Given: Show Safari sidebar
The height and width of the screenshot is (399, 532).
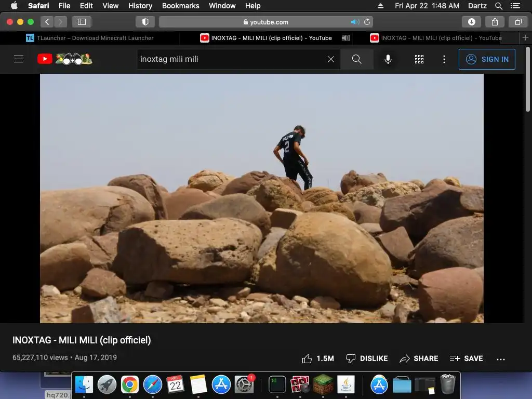Looking at the screenshot, I should pos(82,22).
